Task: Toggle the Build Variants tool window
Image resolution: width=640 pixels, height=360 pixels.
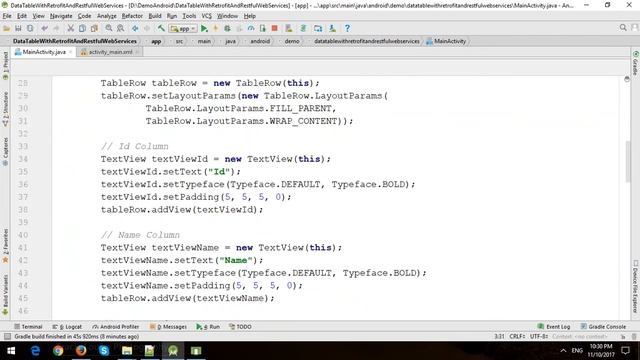Action: tap(5, 295)
